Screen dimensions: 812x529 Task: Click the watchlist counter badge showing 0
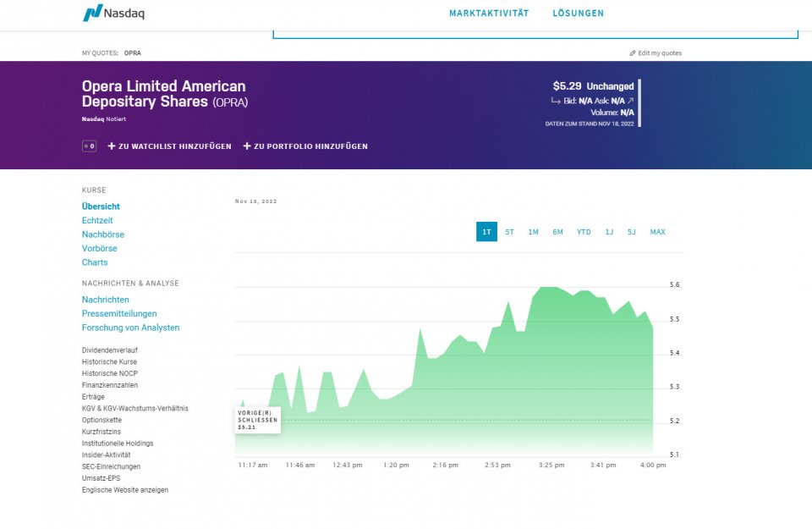(89, 146)
